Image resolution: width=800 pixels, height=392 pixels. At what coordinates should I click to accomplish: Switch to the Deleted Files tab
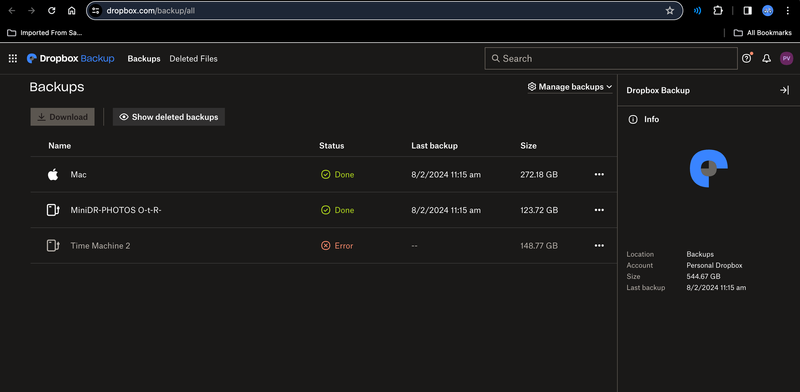(193, 59)
